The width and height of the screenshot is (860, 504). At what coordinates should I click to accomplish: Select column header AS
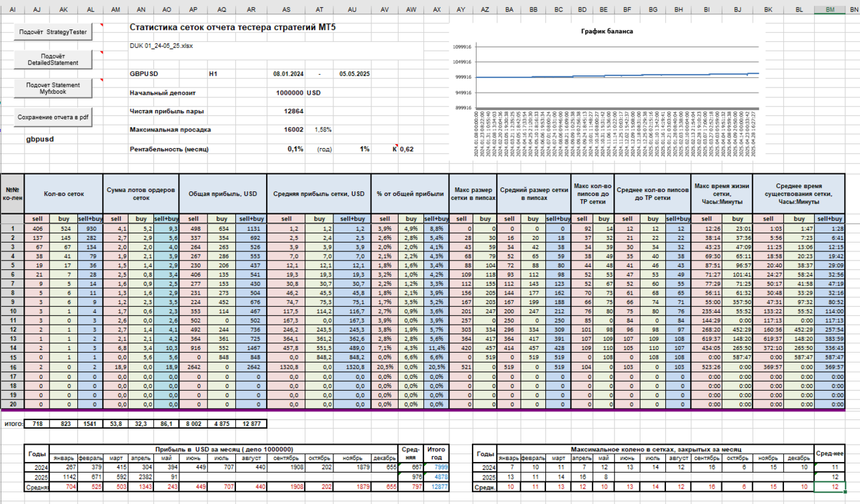click(x=287, y=10)
